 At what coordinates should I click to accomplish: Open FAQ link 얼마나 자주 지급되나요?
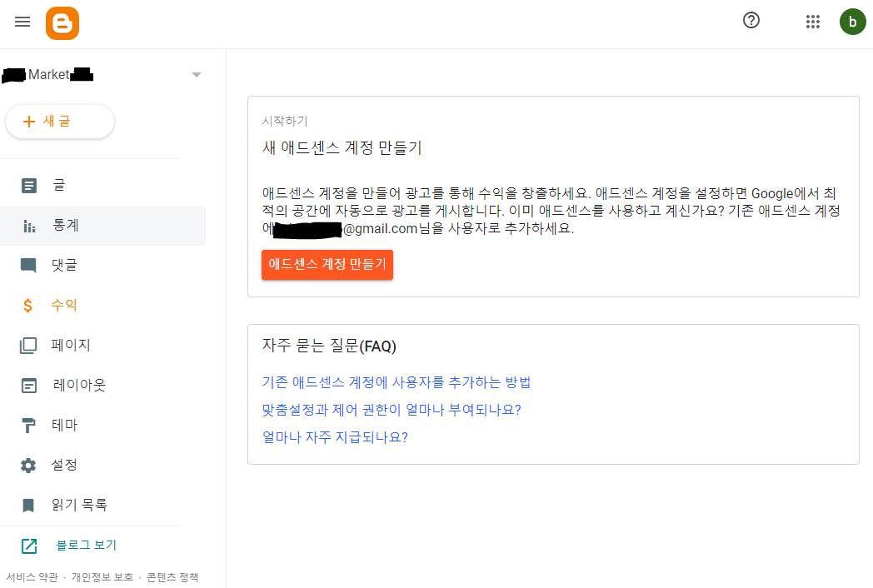pyautogui.click(x=335, y=437)
